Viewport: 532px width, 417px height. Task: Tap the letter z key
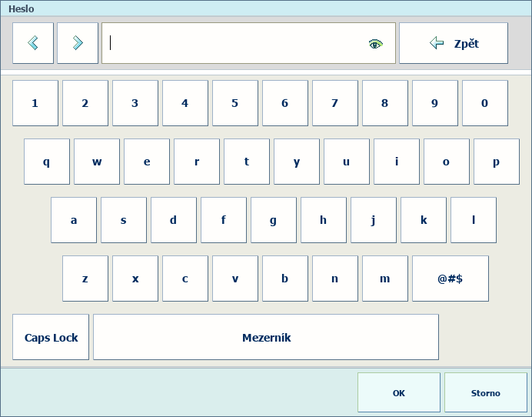click(85, 279)
